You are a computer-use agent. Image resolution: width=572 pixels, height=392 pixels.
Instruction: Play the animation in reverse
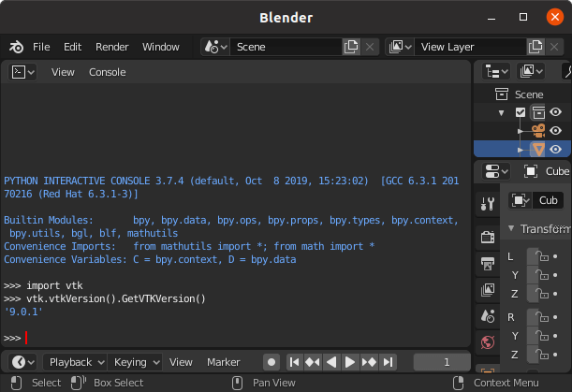coord(331,362)
